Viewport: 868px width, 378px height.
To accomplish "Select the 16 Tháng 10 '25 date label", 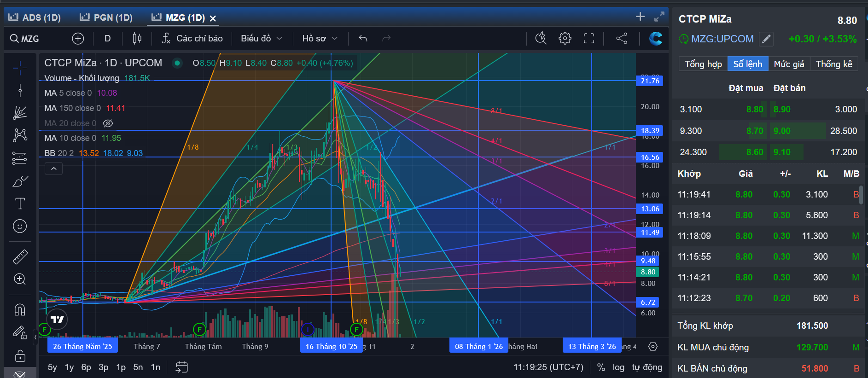I will 332,346.
